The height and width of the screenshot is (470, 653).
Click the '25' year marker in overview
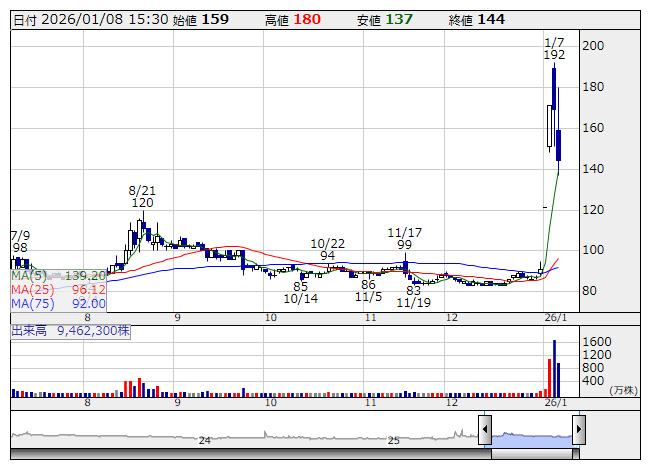point(394,440)
